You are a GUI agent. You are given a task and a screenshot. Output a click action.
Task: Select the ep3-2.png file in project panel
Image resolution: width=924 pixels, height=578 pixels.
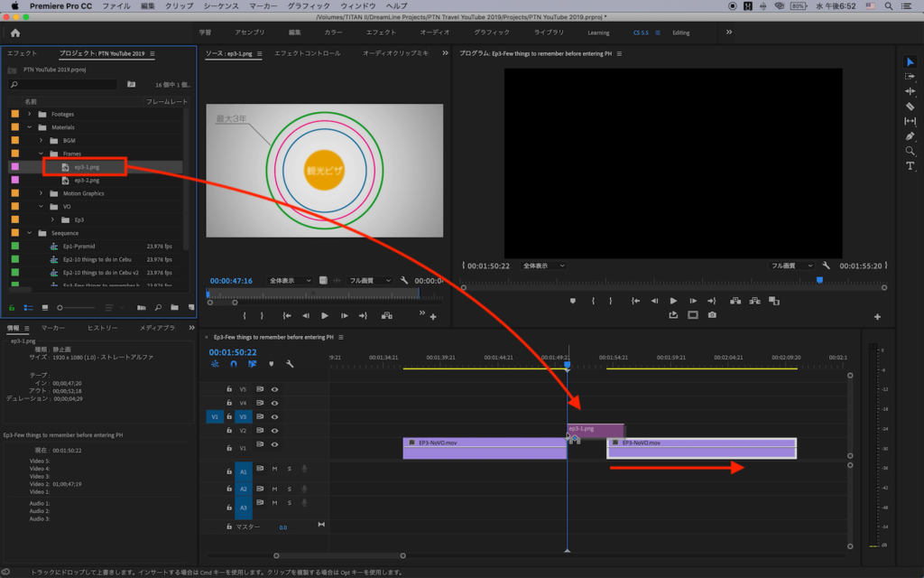click(87, 180)
